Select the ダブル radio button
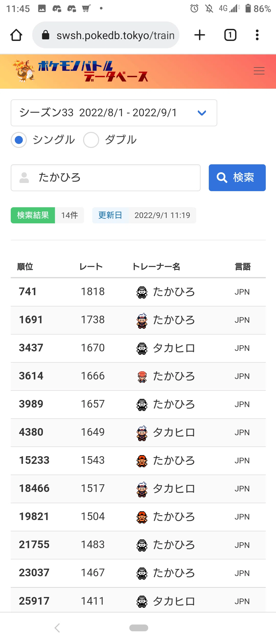The width and height of the screenshot is (276, 644). coord(91,140)
